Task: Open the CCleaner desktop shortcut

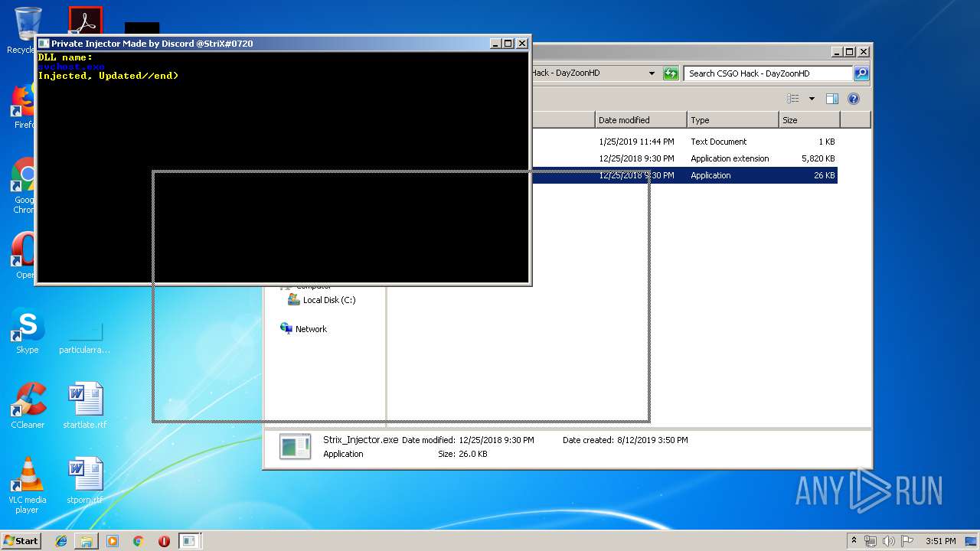Action: pyautogui.click(x=28, y=406)
